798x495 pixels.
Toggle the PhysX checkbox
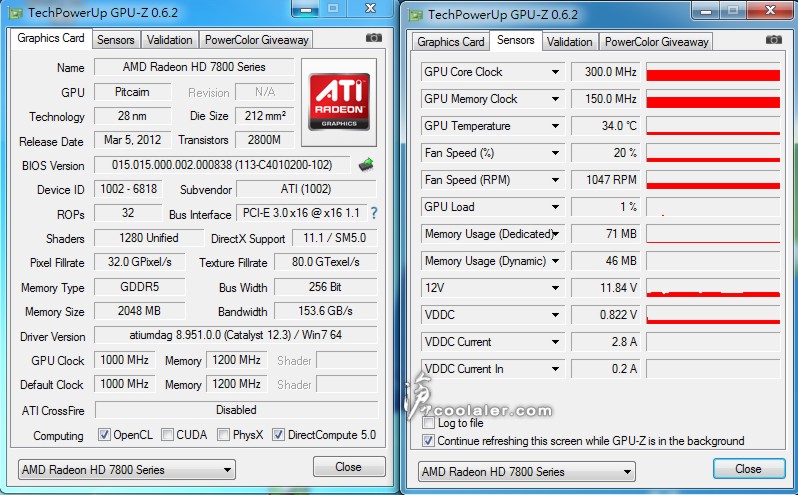coord(223,434)
